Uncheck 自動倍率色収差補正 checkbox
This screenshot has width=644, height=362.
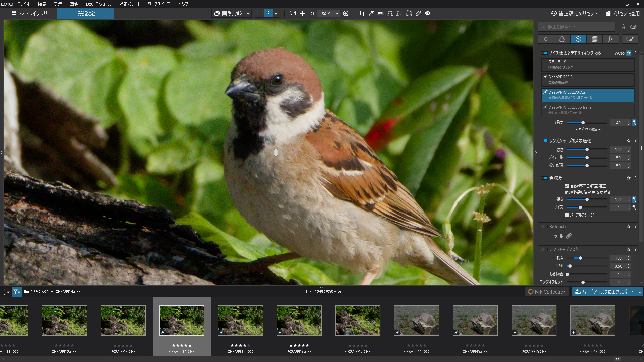point(567,186)
